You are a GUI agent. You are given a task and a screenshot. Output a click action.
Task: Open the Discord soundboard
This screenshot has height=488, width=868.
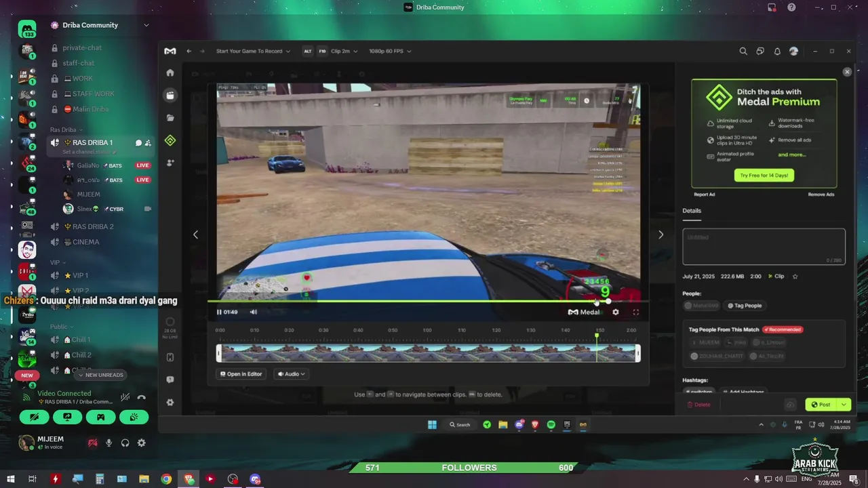click(x=134, y=418)
